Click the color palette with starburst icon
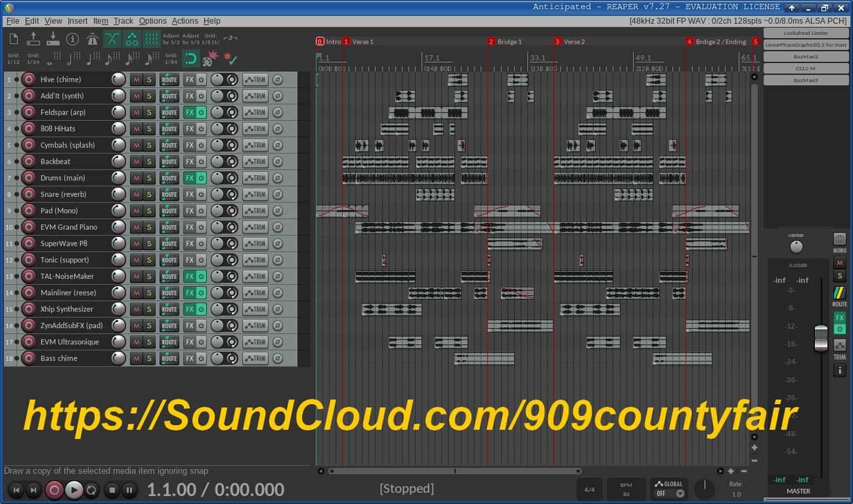Screen dimensions: 853x504 (x=211, y=59)
